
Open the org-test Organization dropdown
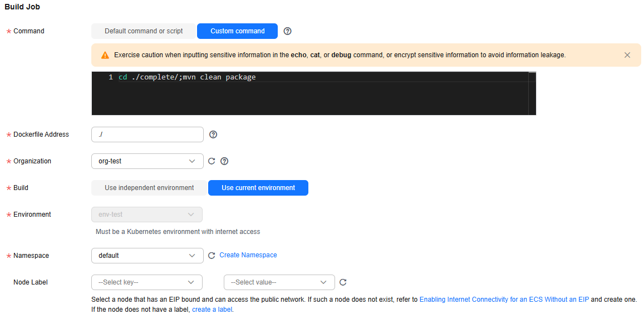pos(148,161)
